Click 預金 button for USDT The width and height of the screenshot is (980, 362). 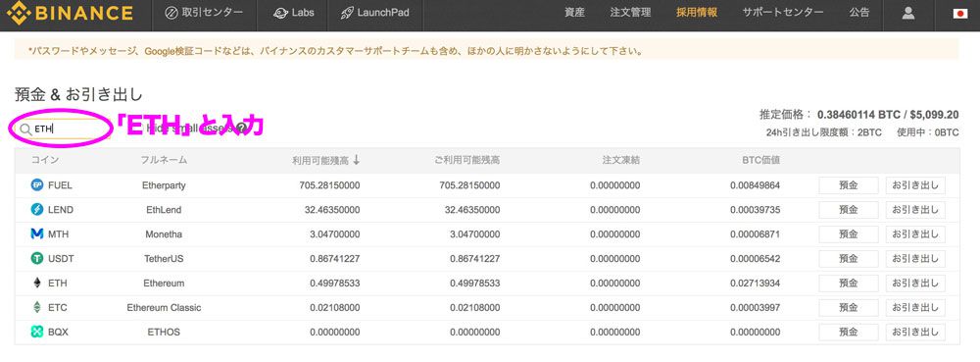[848, 258]
